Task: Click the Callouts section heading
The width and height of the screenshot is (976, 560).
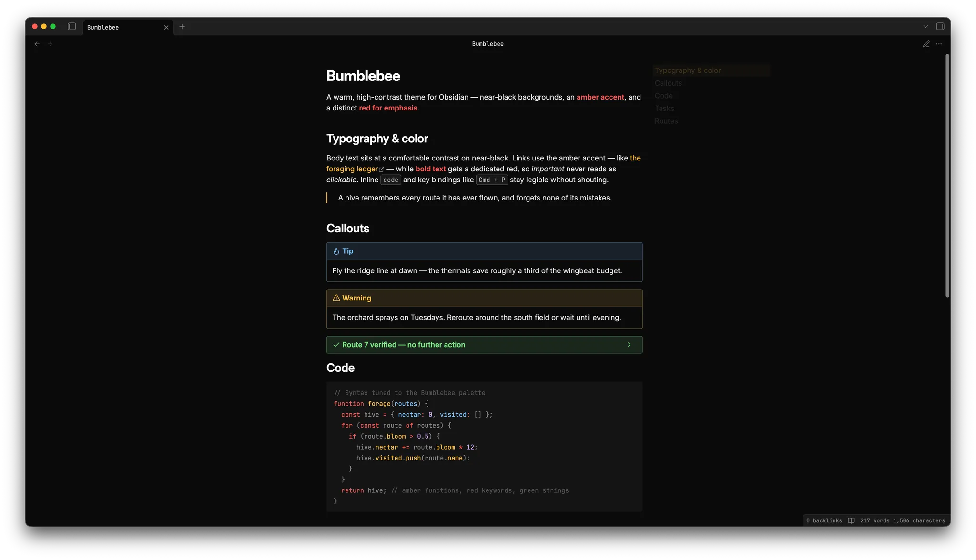Action: pyautogui.click(x=347, y=229)
